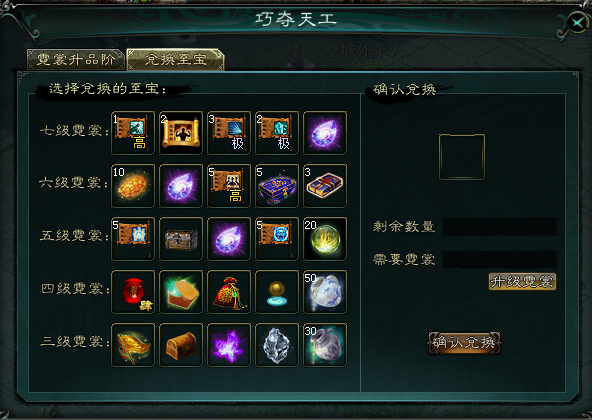Click the green glowing orb with count 20
Screen dimensions: 592x420
click(x=325, y=239)
